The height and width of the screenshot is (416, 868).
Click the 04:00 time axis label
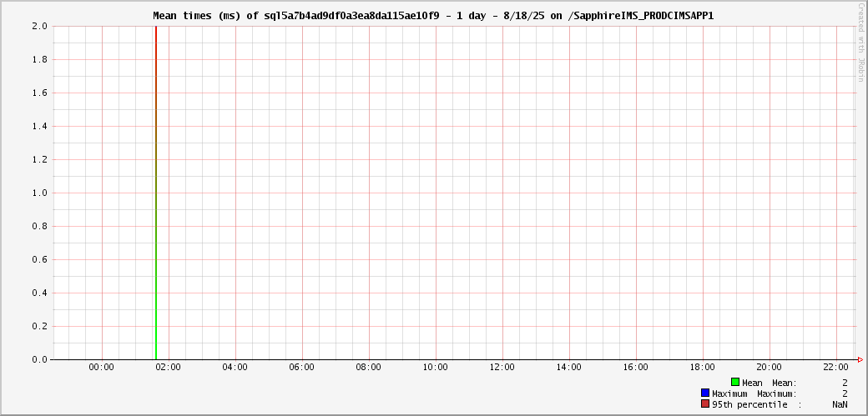click(x=235, y=367)
